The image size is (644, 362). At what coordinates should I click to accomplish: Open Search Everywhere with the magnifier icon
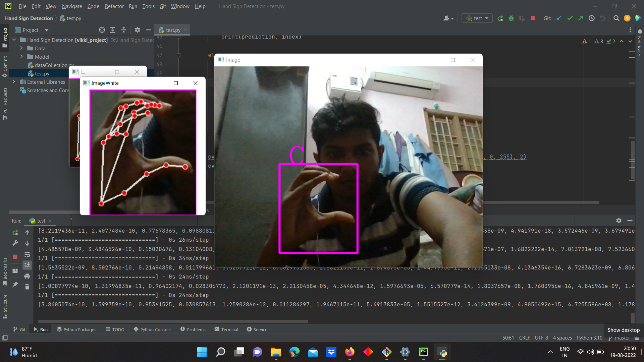pos(616,18)
